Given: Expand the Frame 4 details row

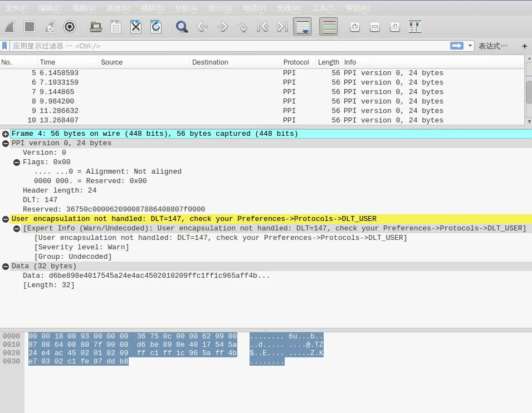Looking at the screenshot, I should tap(6, 134).
